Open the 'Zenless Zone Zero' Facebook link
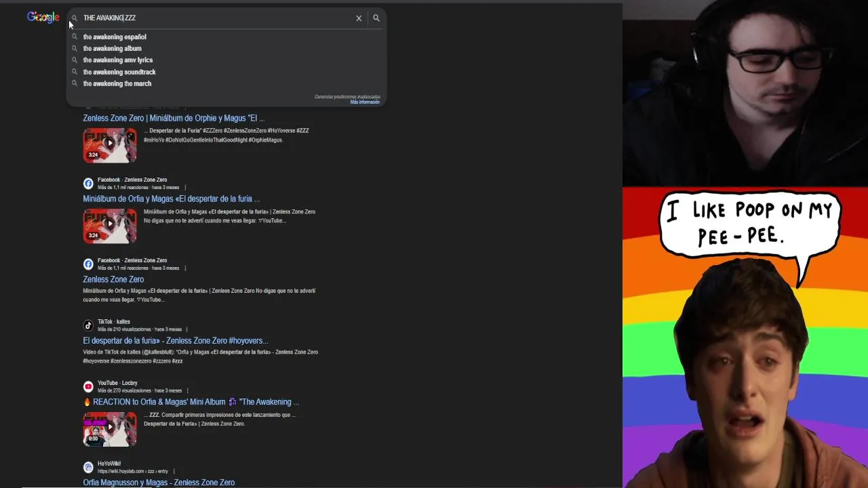 (113, 279)
